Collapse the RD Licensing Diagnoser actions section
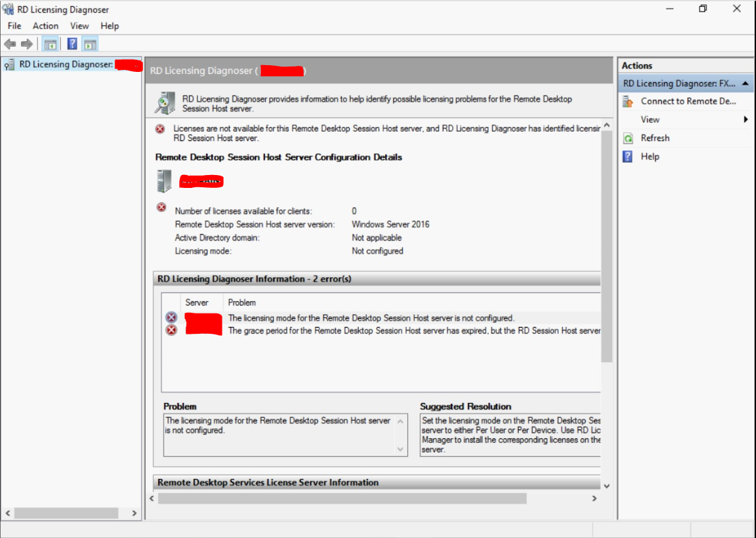 click(x=745, y=83)
